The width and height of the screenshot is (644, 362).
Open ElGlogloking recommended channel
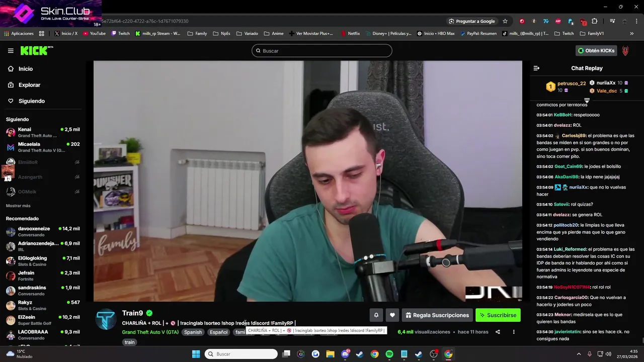pyautogui.click(x=43, y=261)
